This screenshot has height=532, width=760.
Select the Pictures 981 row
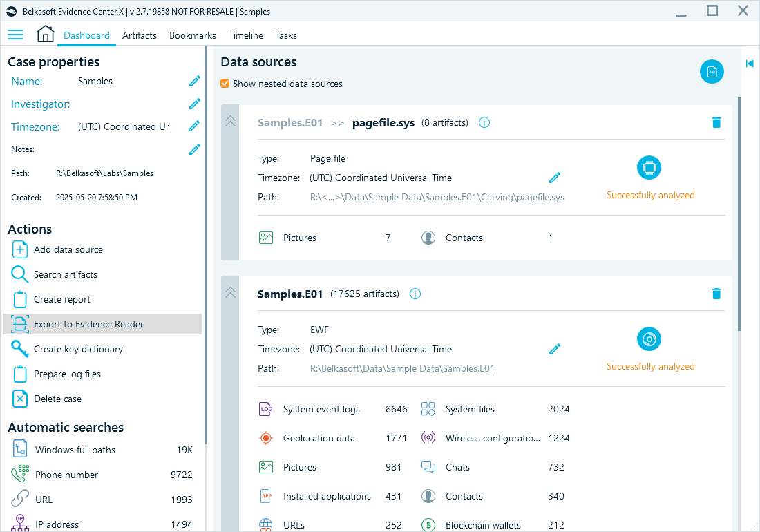click(x=331, y=467)
